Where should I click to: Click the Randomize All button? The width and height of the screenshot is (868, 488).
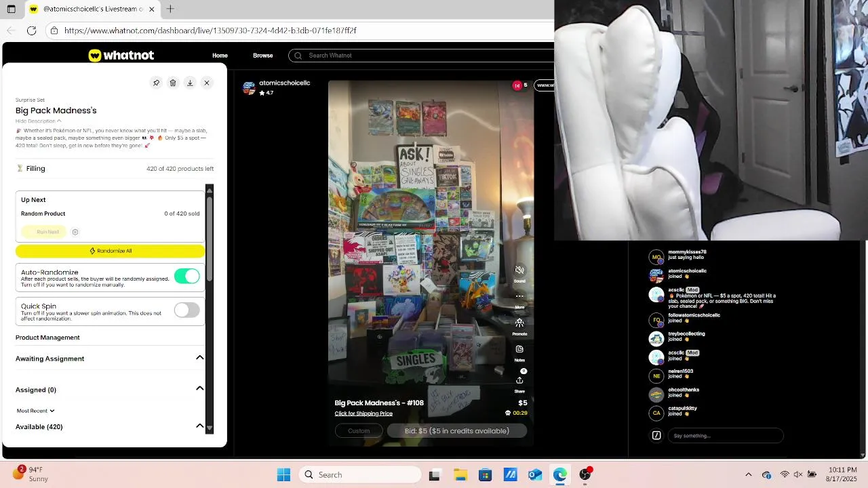pyautogui.click(x=110, y=251)
